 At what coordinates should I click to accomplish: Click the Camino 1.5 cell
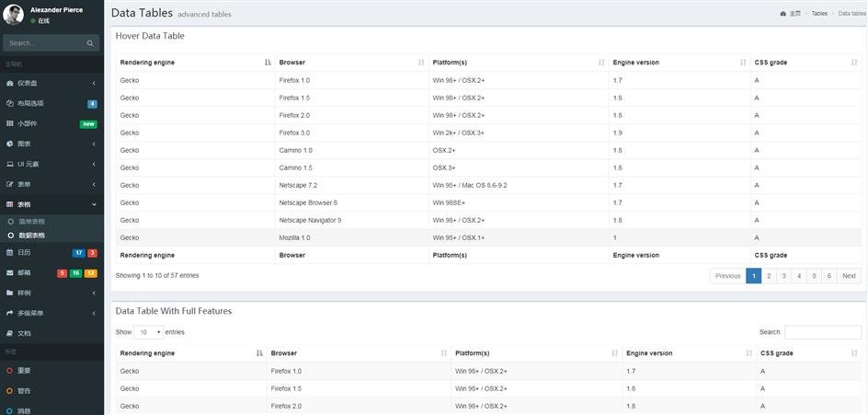[x=351, y=167]
